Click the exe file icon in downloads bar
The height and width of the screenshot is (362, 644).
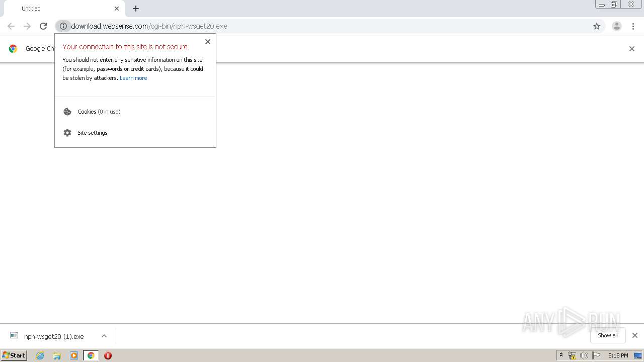(14, 335)
